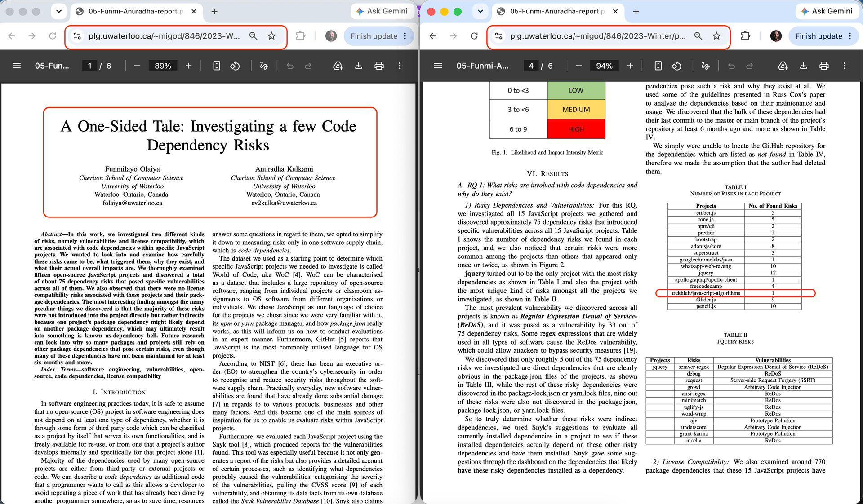
Task: Bookmark the page with the left window's star
Action: (271, 36)
